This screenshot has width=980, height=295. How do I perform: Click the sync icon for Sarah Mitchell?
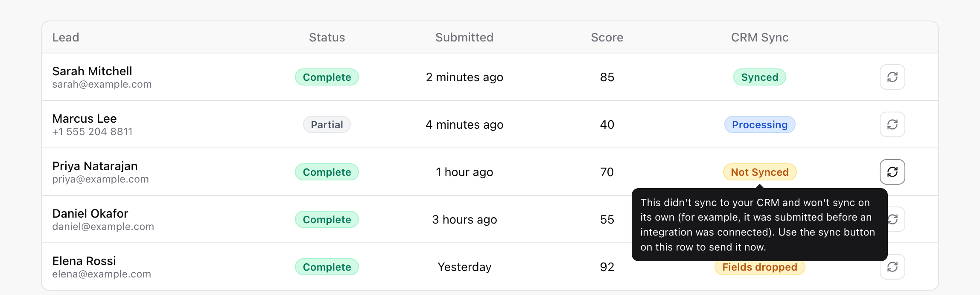tap(892, 77)
